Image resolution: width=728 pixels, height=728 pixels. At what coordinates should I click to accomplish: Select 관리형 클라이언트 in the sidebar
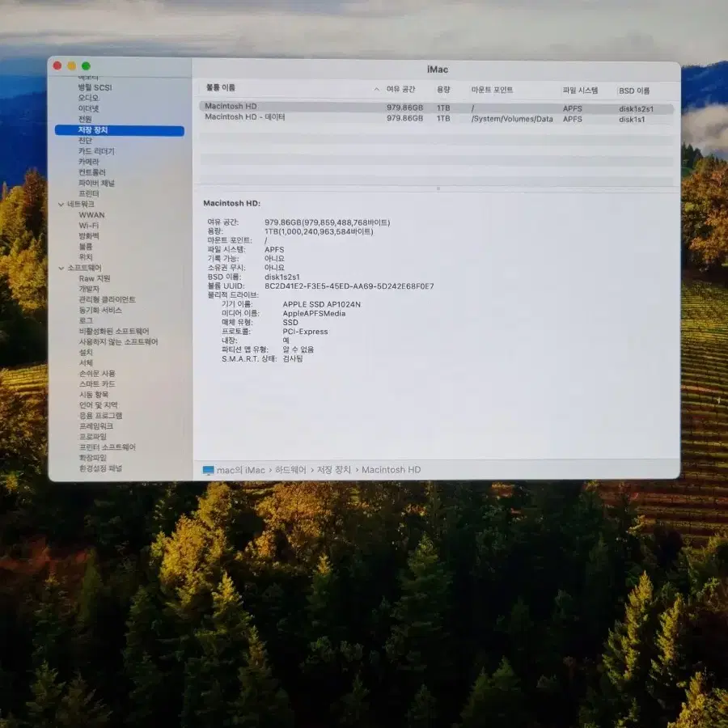[108, 300]
